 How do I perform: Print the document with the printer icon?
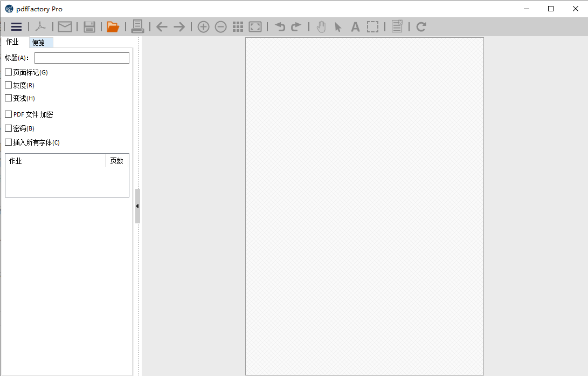(137, 26)
